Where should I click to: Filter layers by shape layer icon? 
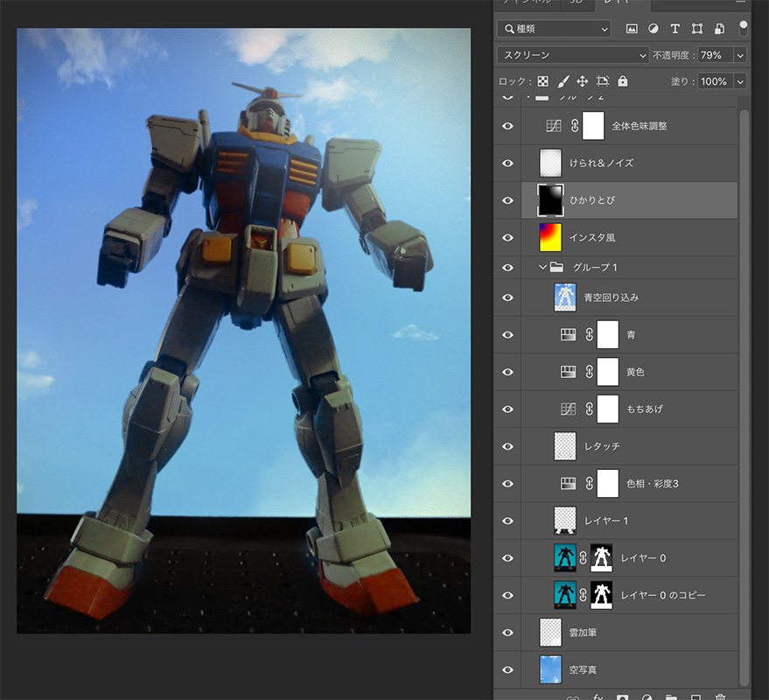point(696,29)
